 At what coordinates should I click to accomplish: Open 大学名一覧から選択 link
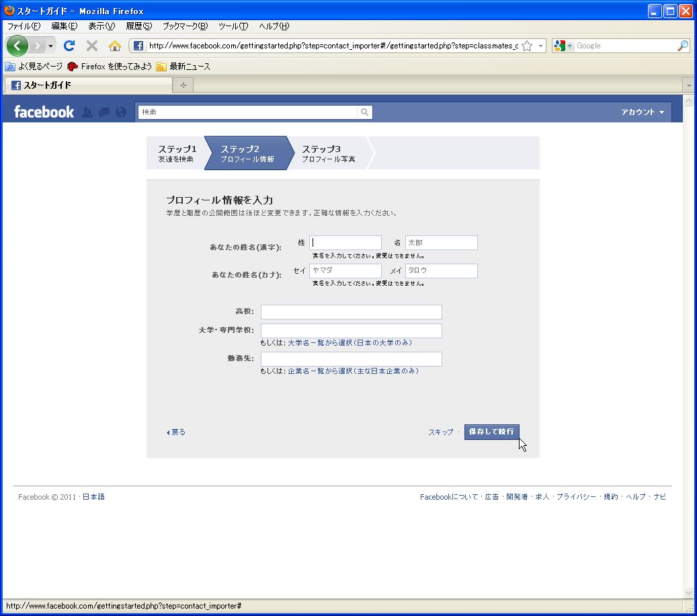coord(350,343)
